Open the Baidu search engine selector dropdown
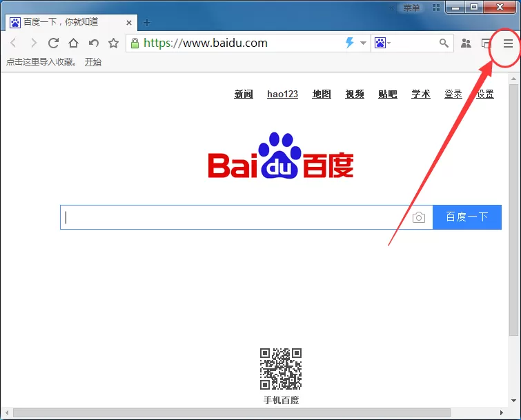 (x=382, y=43)
